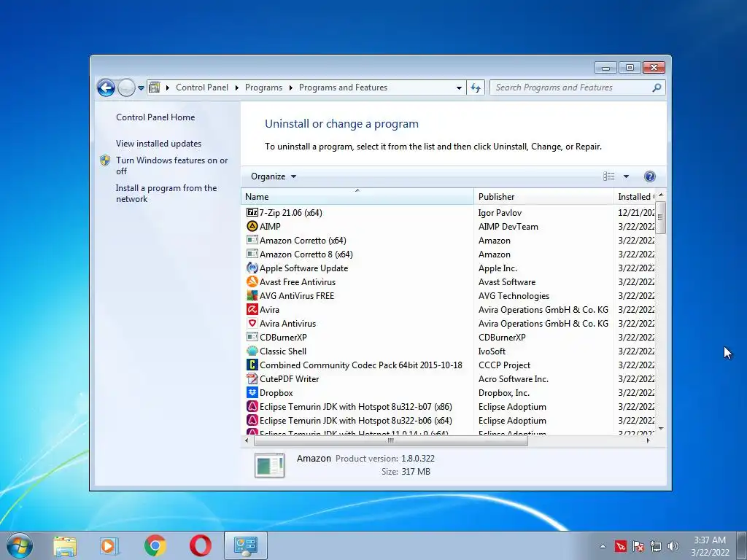
Task: Open the Windows Start button
Action: (x=20, y=545)
